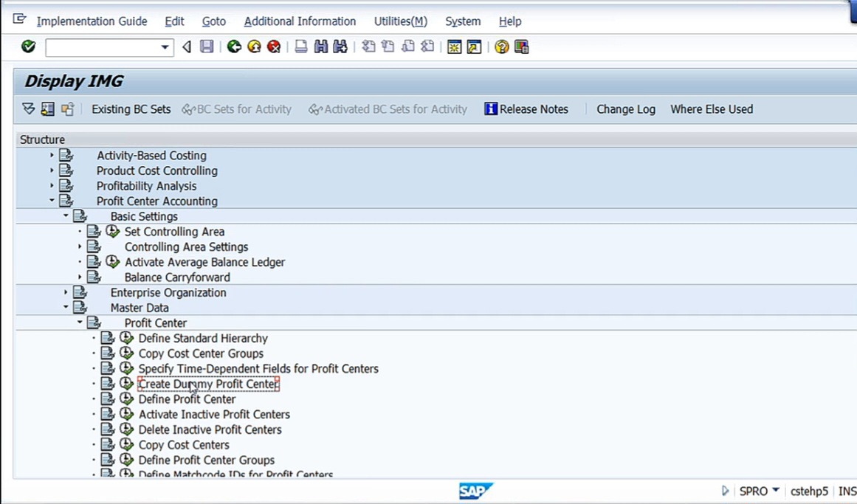This screenshot has width=857, height=504.
Task: Open the SPRO status bar dropdown
Action: pos(776,490)
